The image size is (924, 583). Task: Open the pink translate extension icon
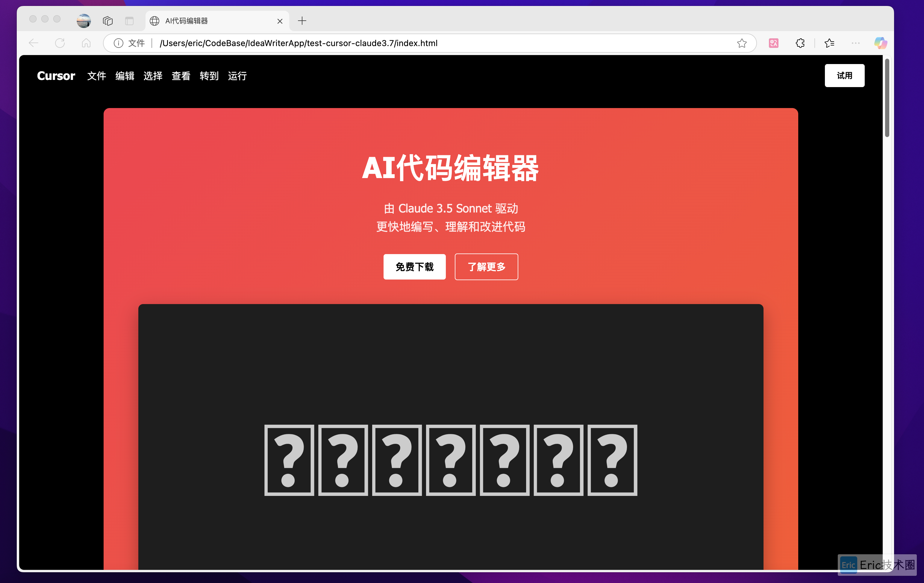pyautogui.click(x=774, y=43)
